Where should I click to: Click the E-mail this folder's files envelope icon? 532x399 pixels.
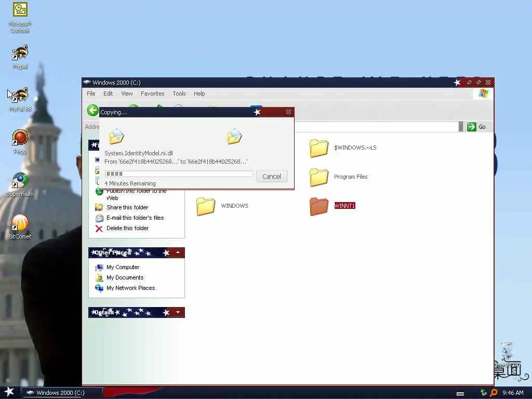[x=99, y=218]
